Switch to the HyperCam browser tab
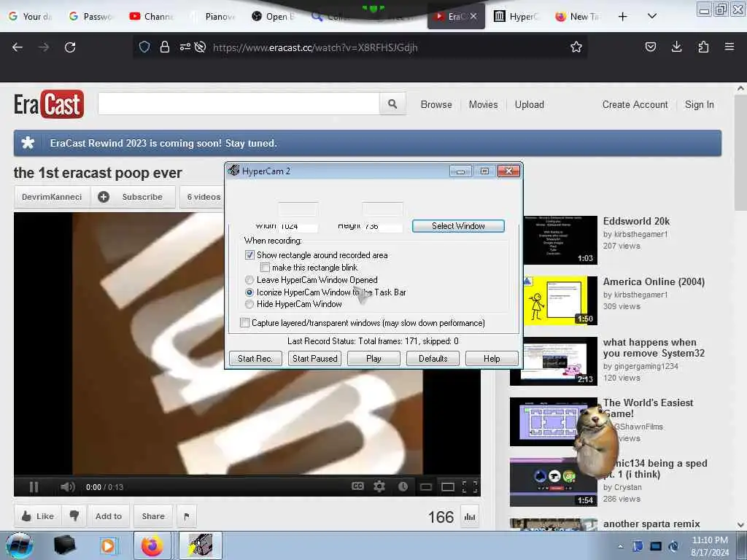 click(x=516, y=16)
